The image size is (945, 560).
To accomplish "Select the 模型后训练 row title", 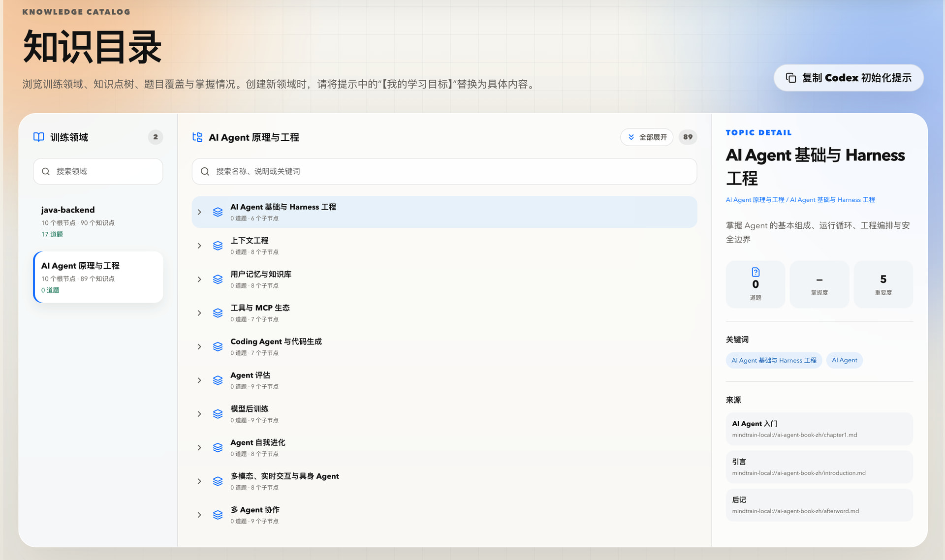I will [x=250, y=409].
